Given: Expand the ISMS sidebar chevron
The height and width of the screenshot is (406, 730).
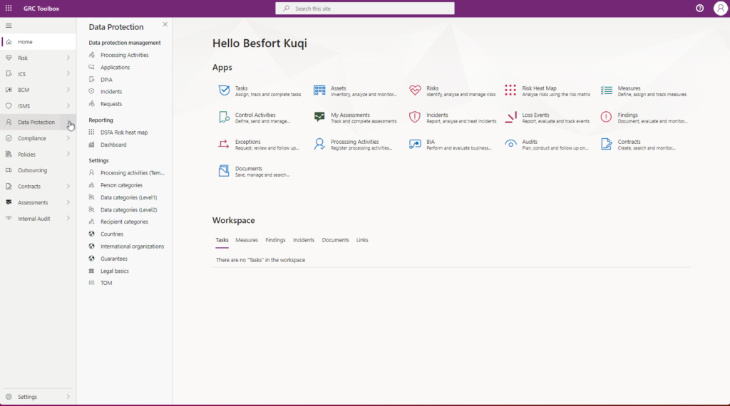Looking at the screenshot, I should [68, 106].
